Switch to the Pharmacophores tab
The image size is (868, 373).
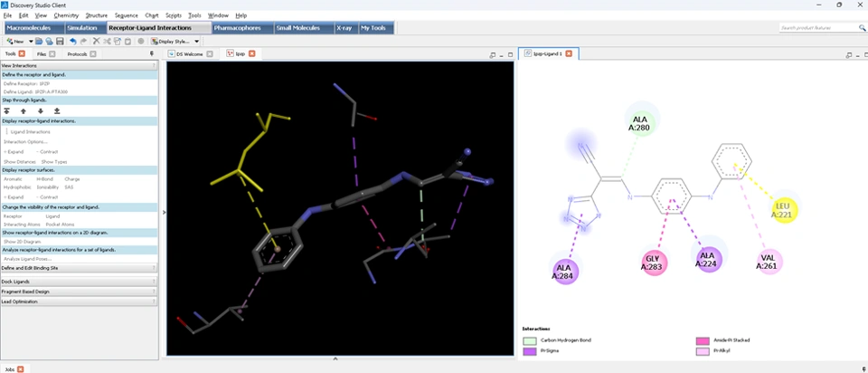(x=237, y=28)
